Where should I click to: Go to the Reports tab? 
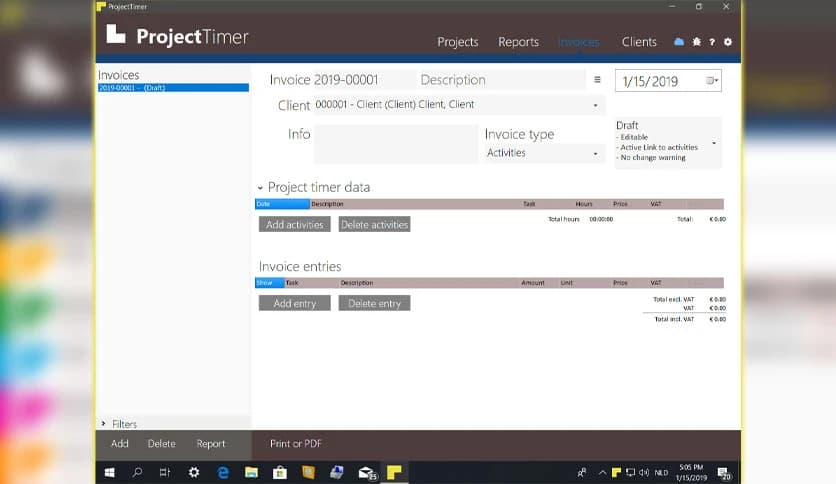(x=518, y=42)
